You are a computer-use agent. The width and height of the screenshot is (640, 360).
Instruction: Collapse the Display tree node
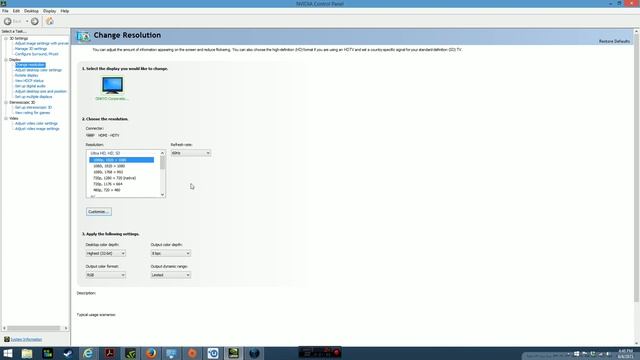click(x=6, y=60)
